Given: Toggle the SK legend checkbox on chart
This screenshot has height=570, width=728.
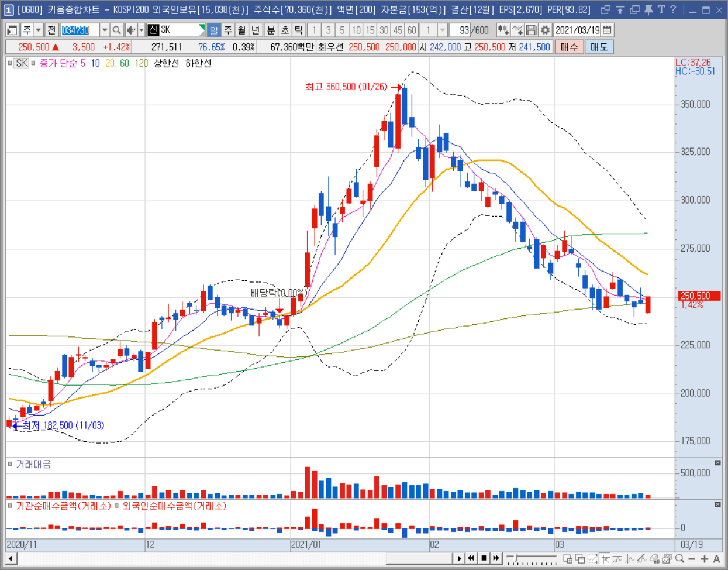Looking at the screenshot, I should click(10, 63).
